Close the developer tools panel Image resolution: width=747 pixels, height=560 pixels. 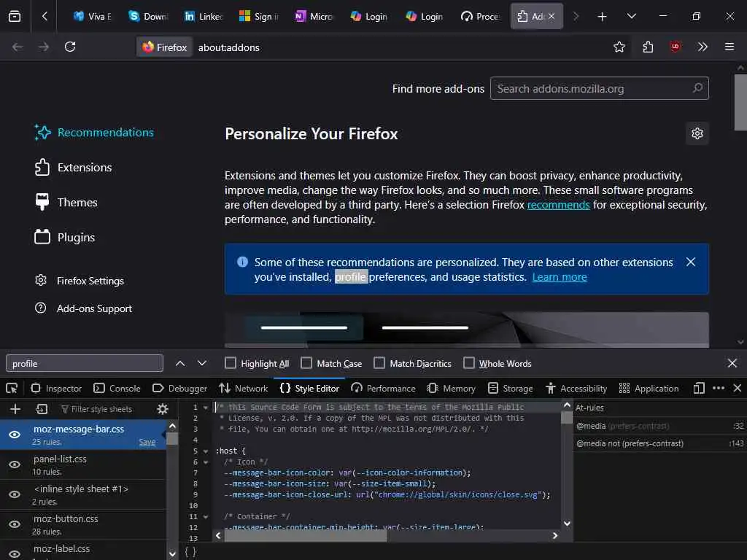737,388
